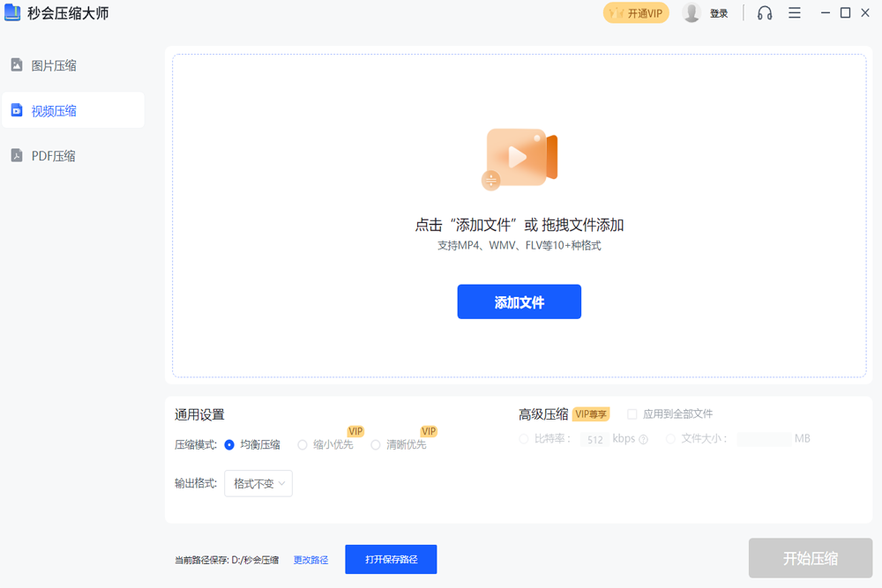Click the headset customer support icon

point(764,12)
